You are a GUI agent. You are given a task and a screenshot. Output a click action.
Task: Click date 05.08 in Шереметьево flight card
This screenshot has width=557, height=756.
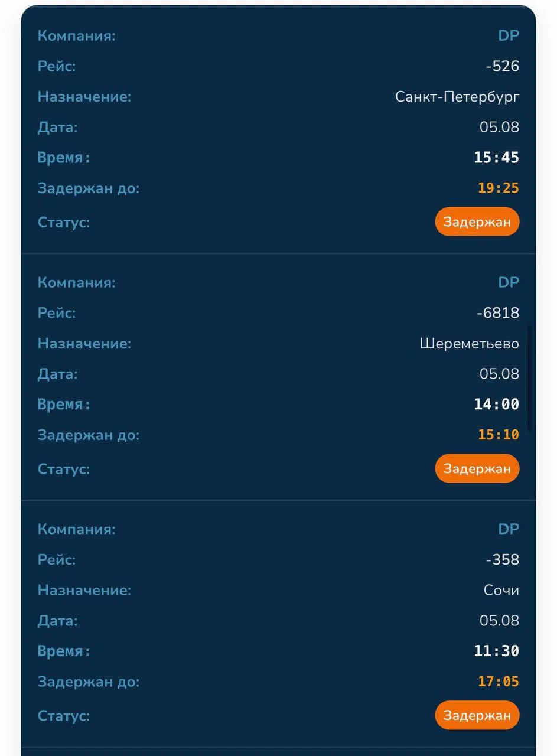pyautogui.click(x=499, y=374)
